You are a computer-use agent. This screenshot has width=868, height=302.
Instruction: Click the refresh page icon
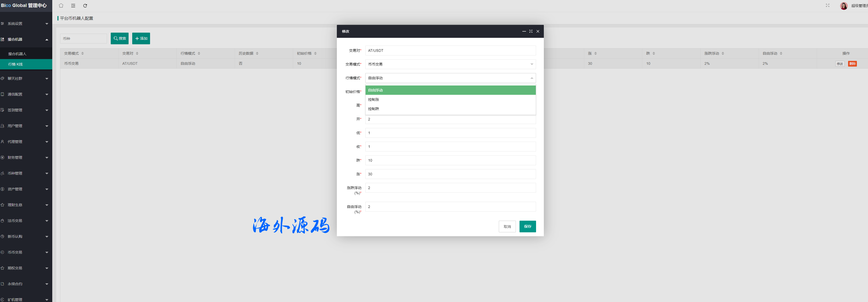click(x=85, y=6)
